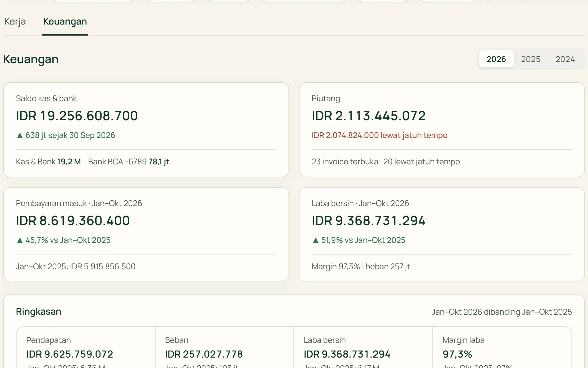This screenshot has height=368, width=588.
Task: Open the Piutang card title
Action: (x=326, y=98)
